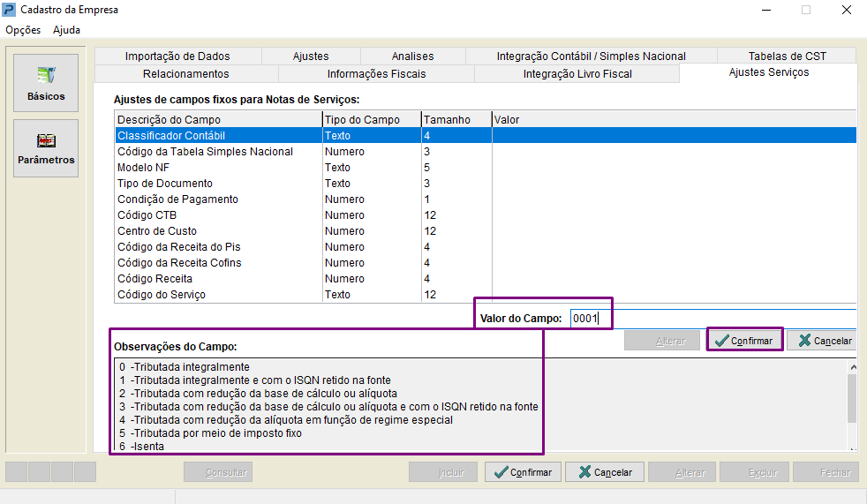The width and height of the screenshot is (867, 504).
Task: Open the Opções menu
Action: 23,30
